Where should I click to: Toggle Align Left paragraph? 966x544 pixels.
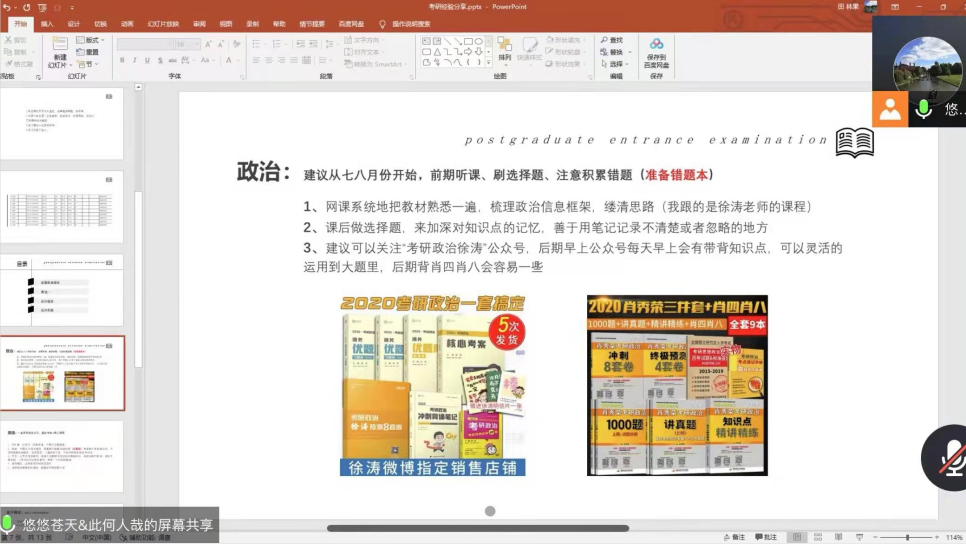click(256, 60)
